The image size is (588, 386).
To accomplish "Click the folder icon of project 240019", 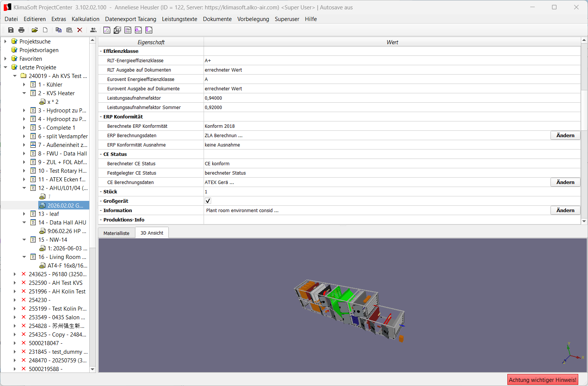I will [24, 76].
